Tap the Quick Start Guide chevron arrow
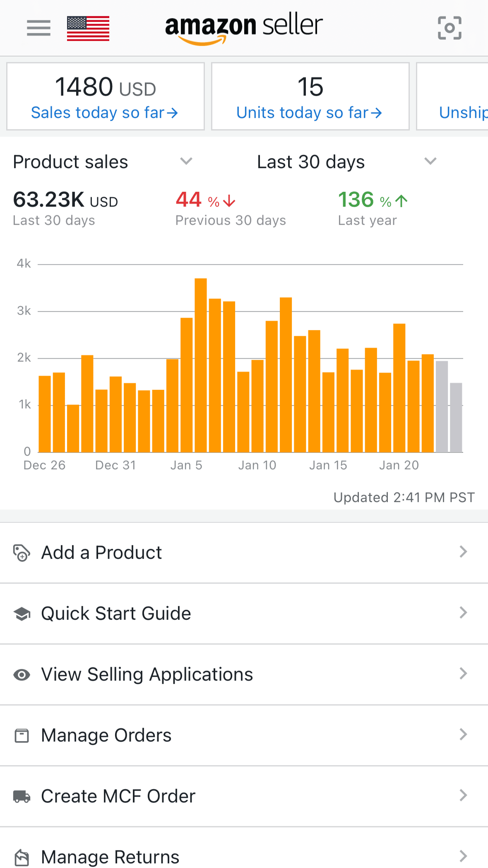Viewport: 488px width, 868px height. click(463, 612)
